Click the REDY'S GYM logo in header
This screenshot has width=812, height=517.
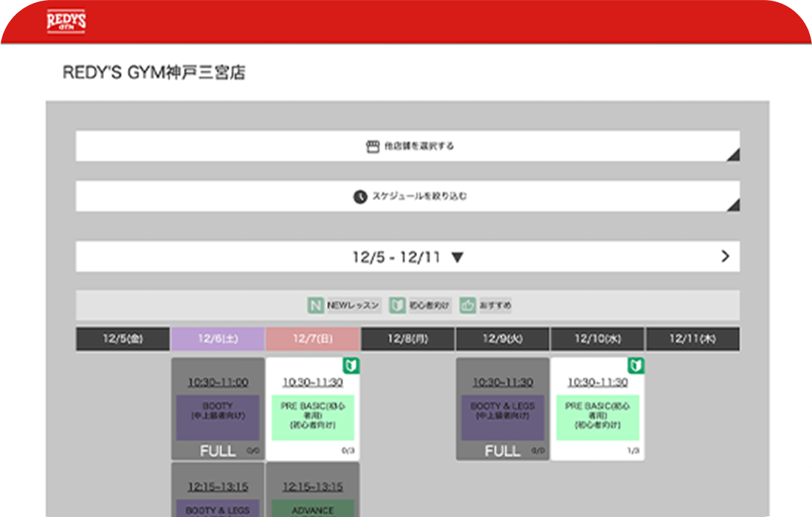click(66, 21)
